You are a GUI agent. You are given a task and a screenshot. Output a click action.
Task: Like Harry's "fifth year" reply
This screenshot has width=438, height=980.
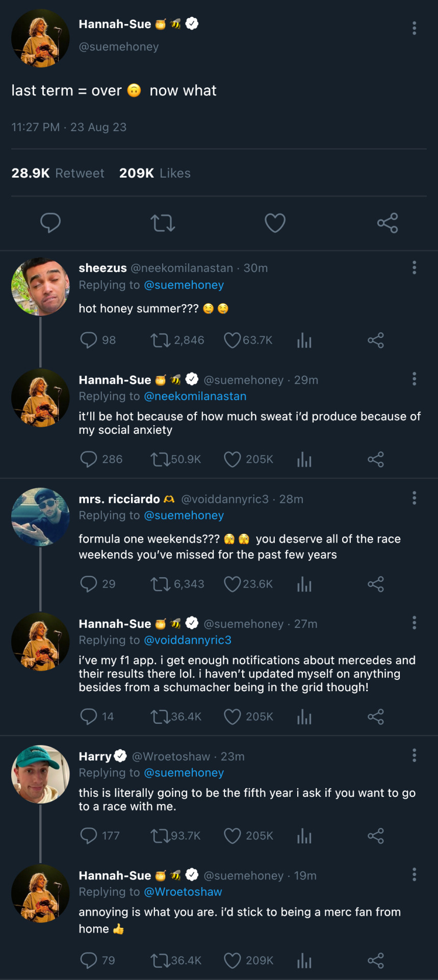233,836
